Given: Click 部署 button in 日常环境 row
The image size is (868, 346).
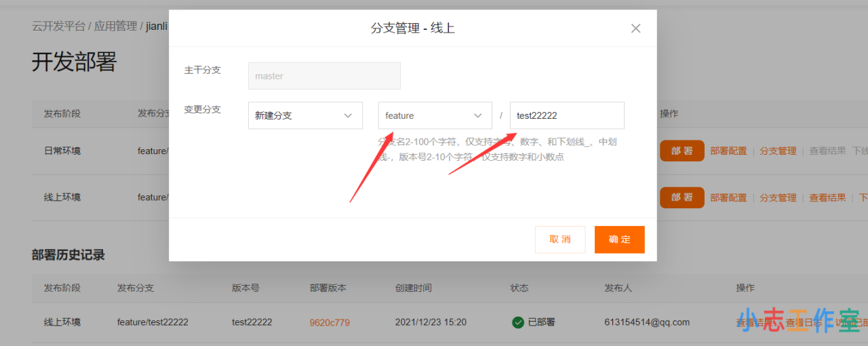Looking at the screenshot, I should pyautogui.click(x=682, y=151).
